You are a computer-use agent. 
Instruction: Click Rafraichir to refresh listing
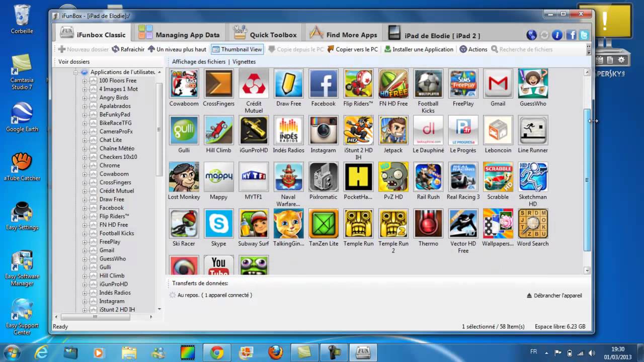(x=128, y=49)
